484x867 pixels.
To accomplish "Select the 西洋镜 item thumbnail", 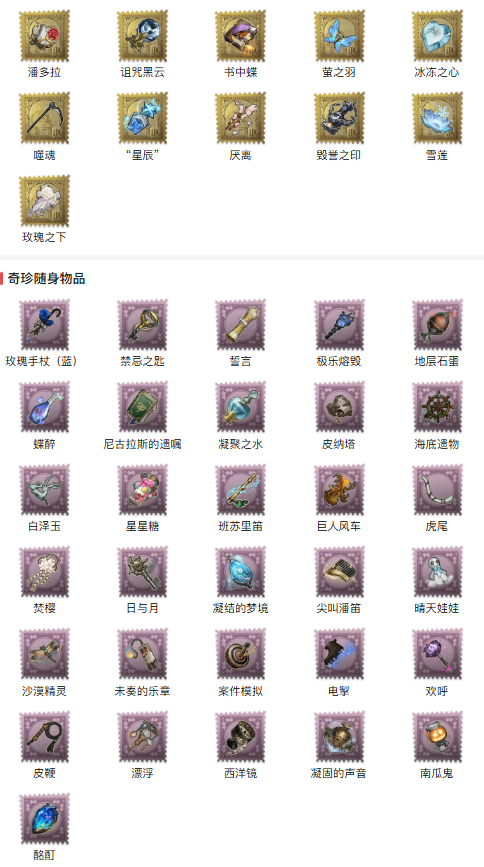I will point(241,737).
